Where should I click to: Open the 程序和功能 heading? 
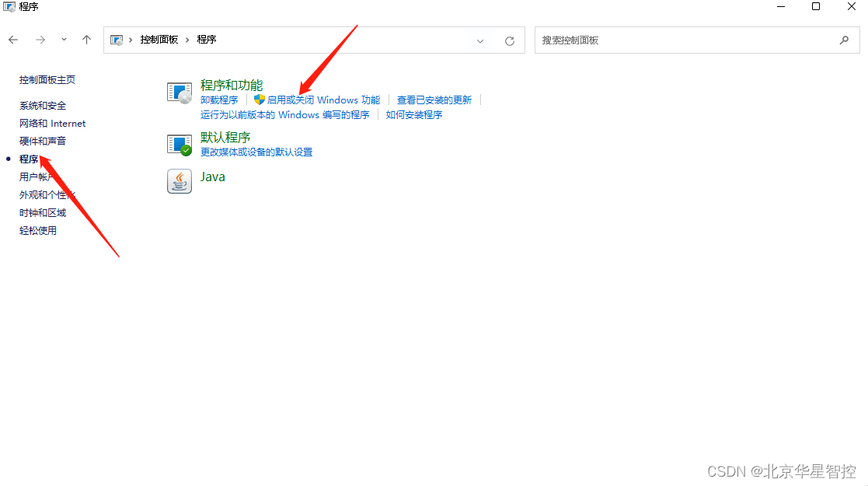coord(232,85)
